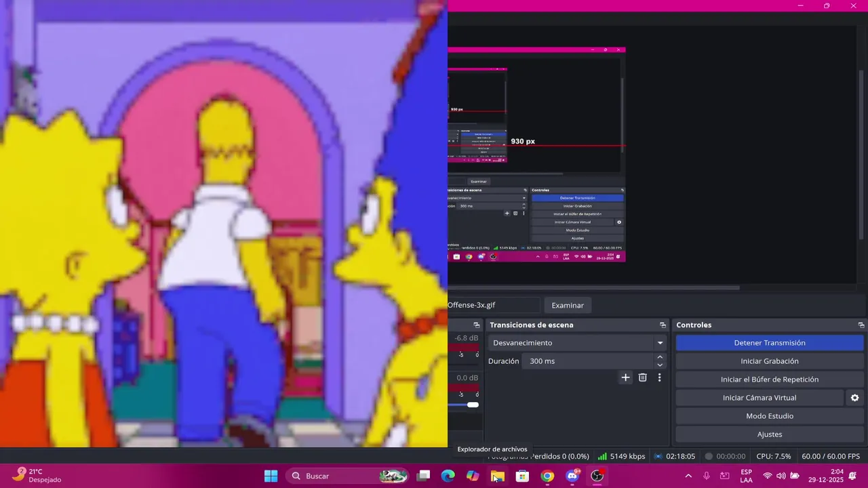The width and height of the screenshot is (868, 488).
Task: Click Iniciar Cámara Virtual
Action: (x=759, y=398)
